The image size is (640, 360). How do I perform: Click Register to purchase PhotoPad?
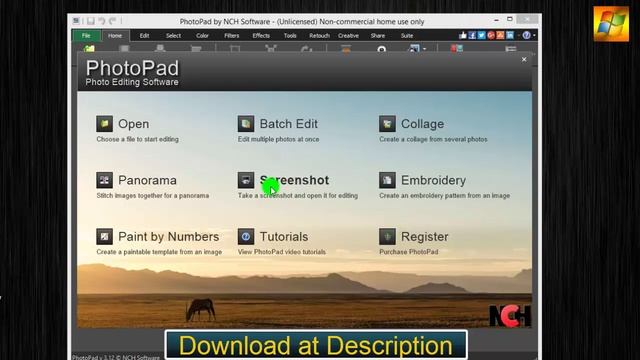coord(414,237)
